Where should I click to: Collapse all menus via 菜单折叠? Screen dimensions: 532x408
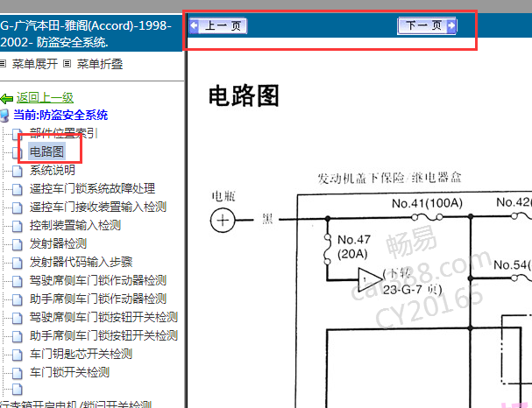coord(100,64)
